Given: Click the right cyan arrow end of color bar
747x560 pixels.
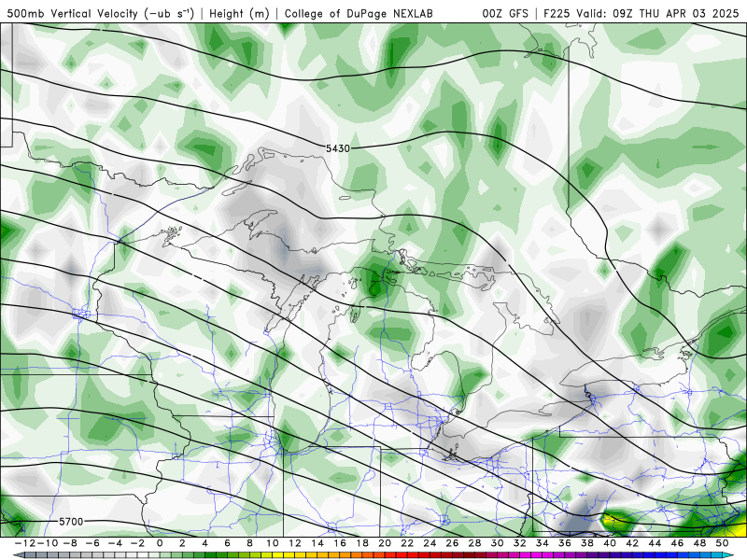Looking at the screenshot, I should tap(727, 555).
